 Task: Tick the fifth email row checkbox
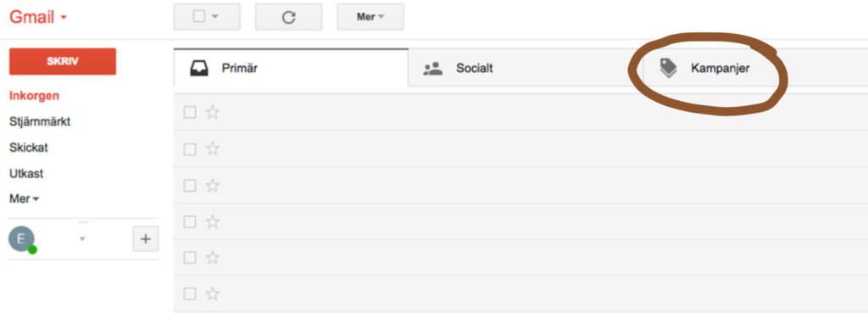coord(190,258)
